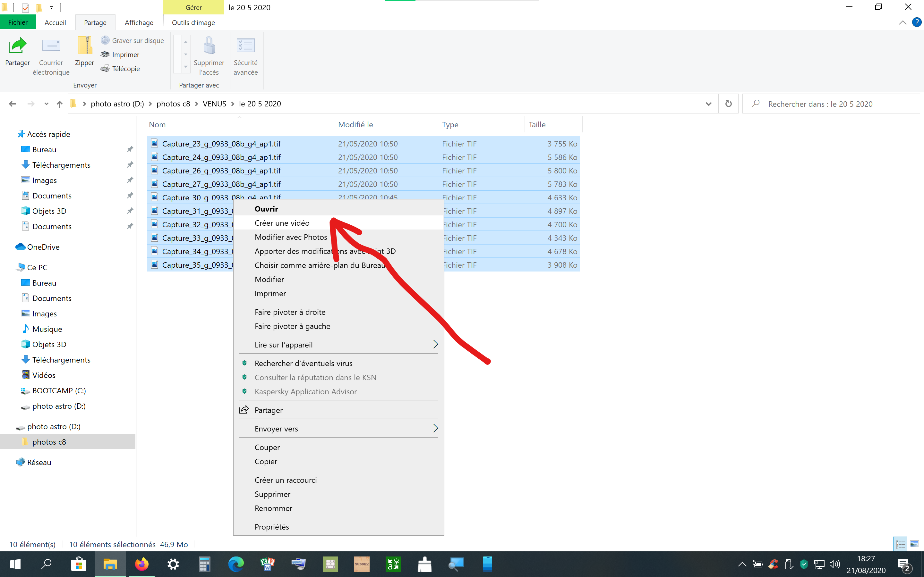Switch to details list view icon
924x577 pixels.
point(901,544)
